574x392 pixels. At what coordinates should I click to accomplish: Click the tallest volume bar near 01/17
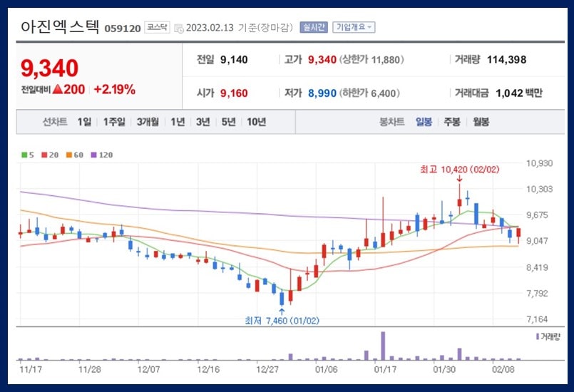(383, 346)
